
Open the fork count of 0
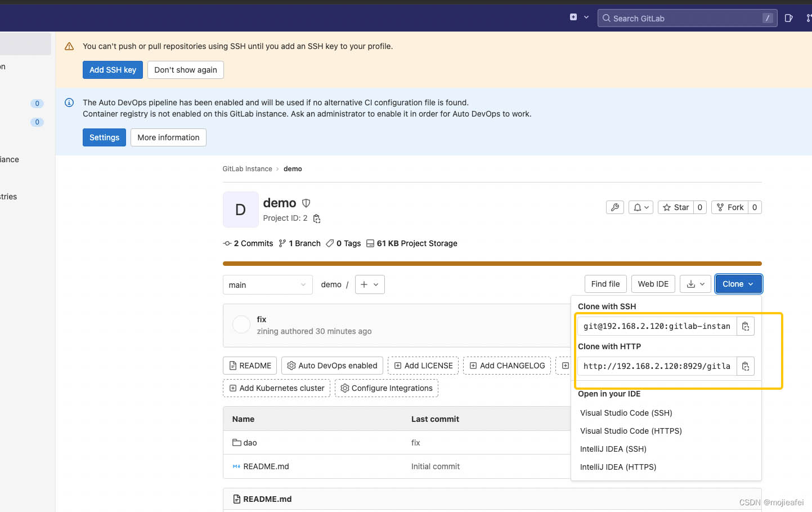tap(755, 207)
